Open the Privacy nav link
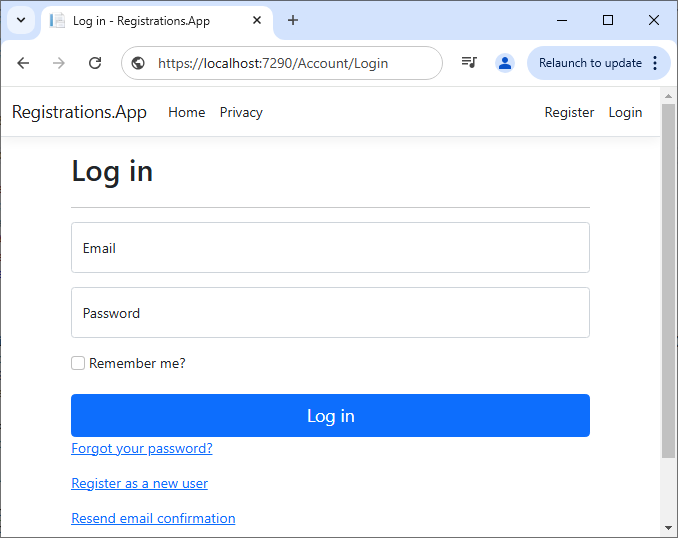This screenshot has width=678, height=538. [241, 112]
